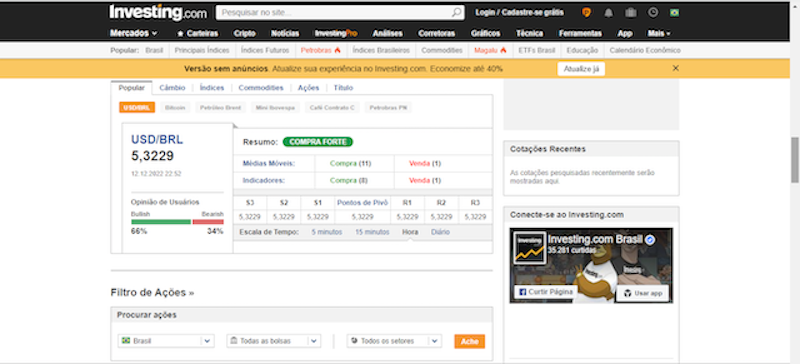Switch to the Ações tab
This screenshot has height=364, width=800.
coord(309,88)
